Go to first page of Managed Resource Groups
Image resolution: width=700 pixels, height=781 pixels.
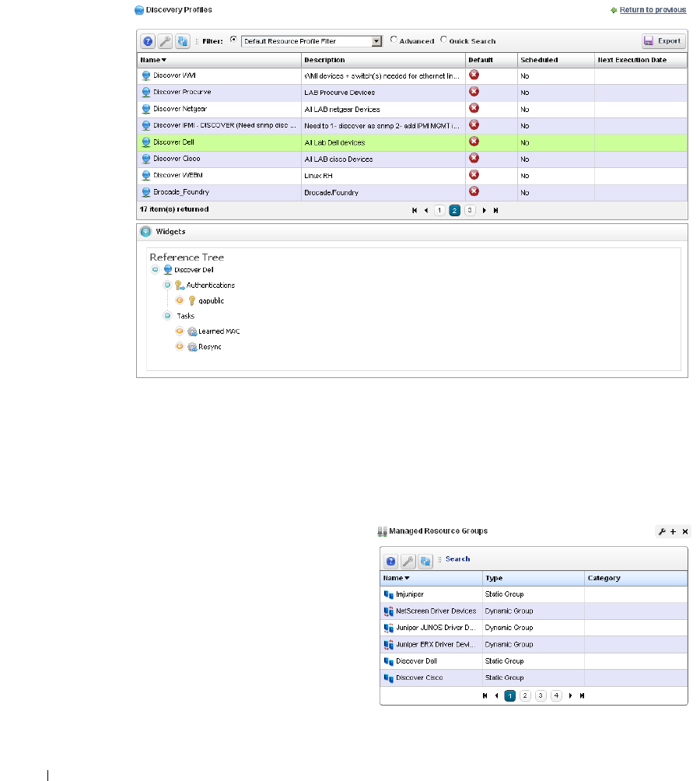(485, 696)
